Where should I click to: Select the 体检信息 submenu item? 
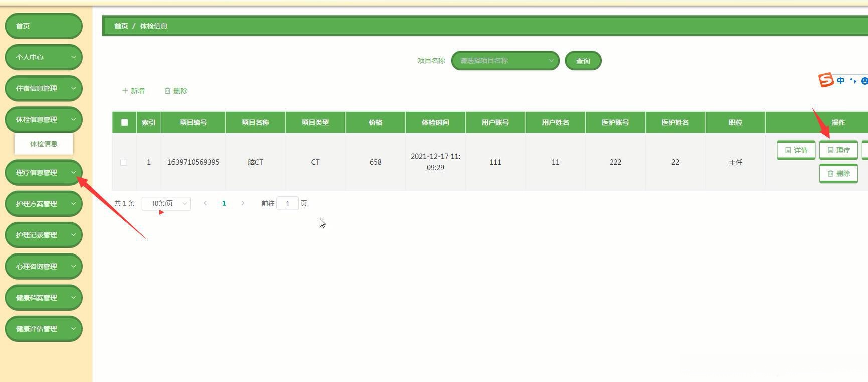tap(44, 144)
